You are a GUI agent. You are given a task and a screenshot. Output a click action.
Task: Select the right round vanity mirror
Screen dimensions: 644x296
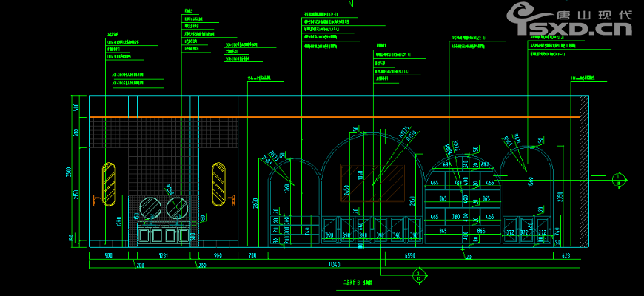(177, 208)
